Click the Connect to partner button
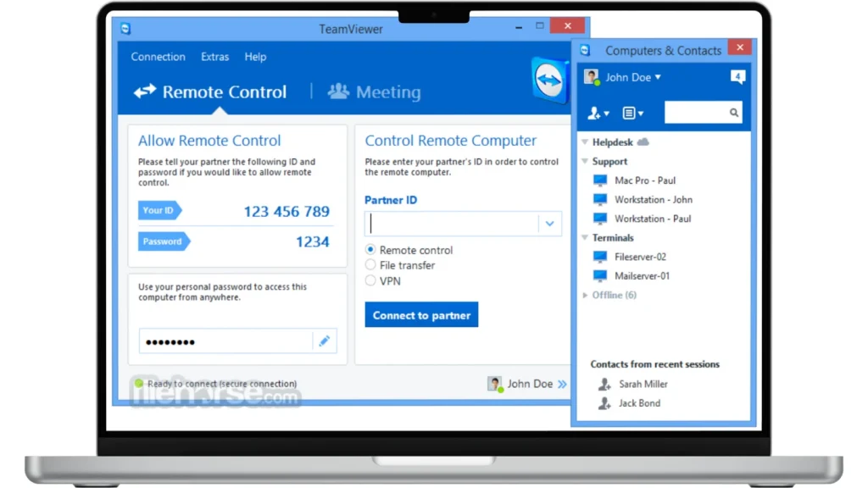Screen dimensions: 868x488 421,315
